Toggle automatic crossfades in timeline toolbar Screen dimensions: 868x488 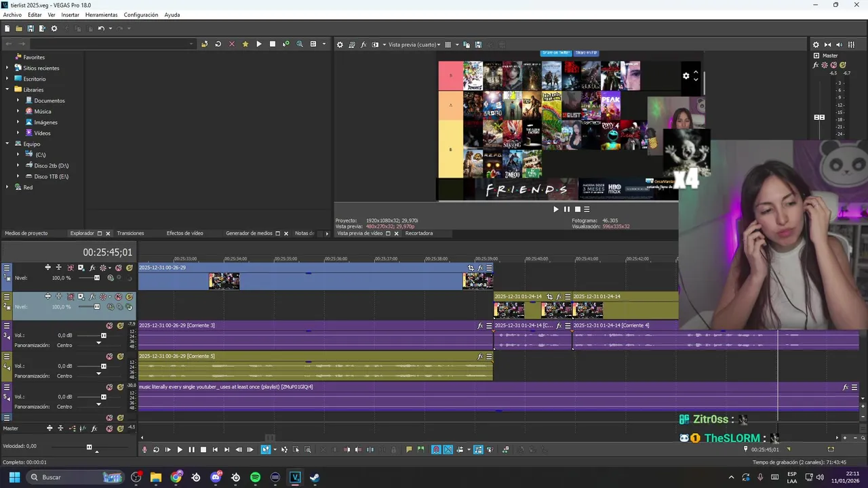[x=448, y=449]
